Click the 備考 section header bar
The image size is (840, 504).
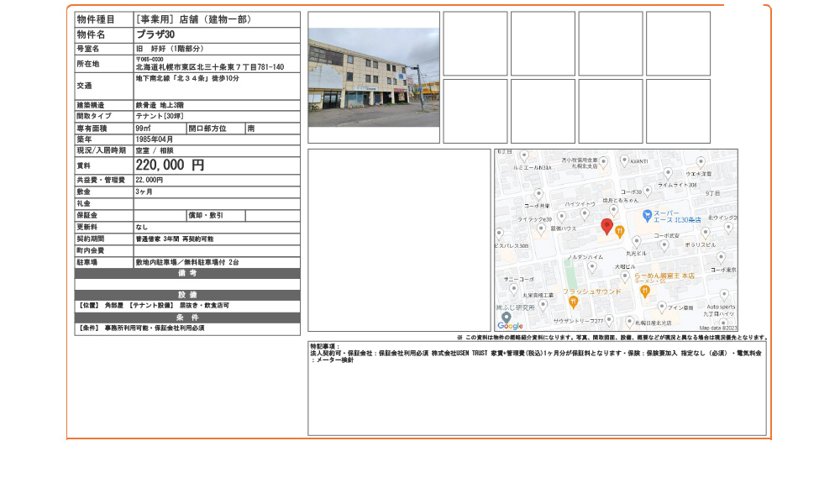click(x=186, y=273)
